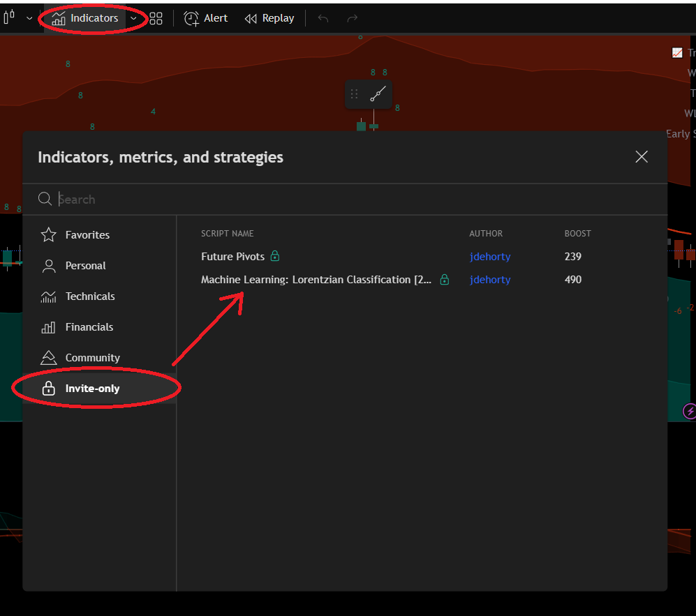
Task: Expand the Indicators favorites dropdown chevron
Action: click(133, 18)
